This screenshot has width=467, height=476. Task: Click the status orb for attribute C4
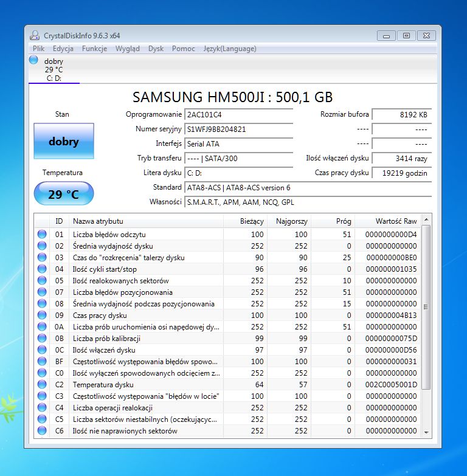pyautogui.click(x=42, y=407)
